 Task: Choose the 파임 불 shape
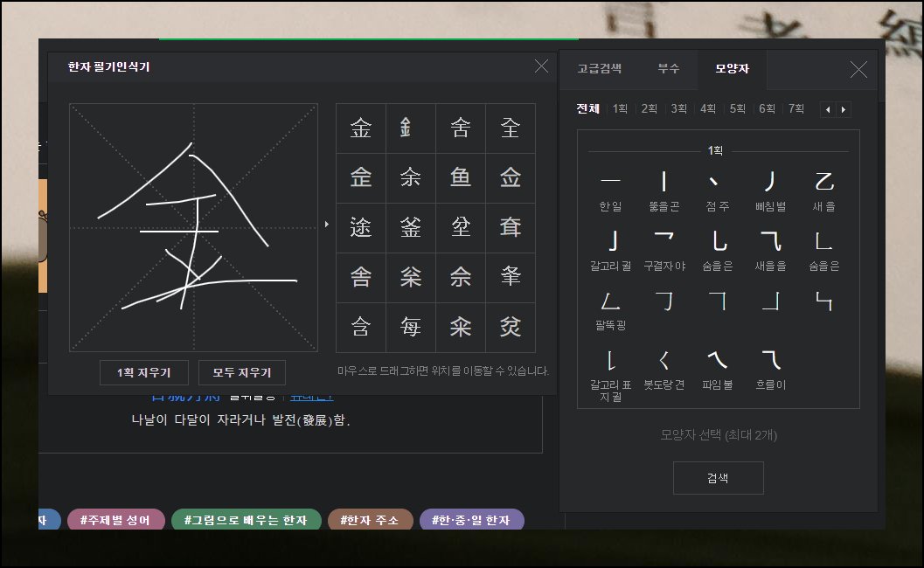(717, 369)
